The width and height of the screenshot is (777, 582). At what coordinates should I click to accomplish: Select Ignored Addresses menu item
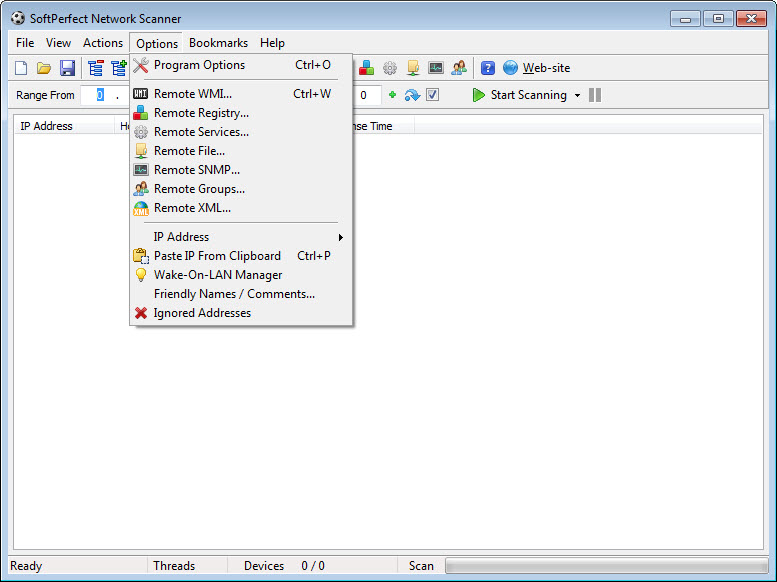coord(202,313)
